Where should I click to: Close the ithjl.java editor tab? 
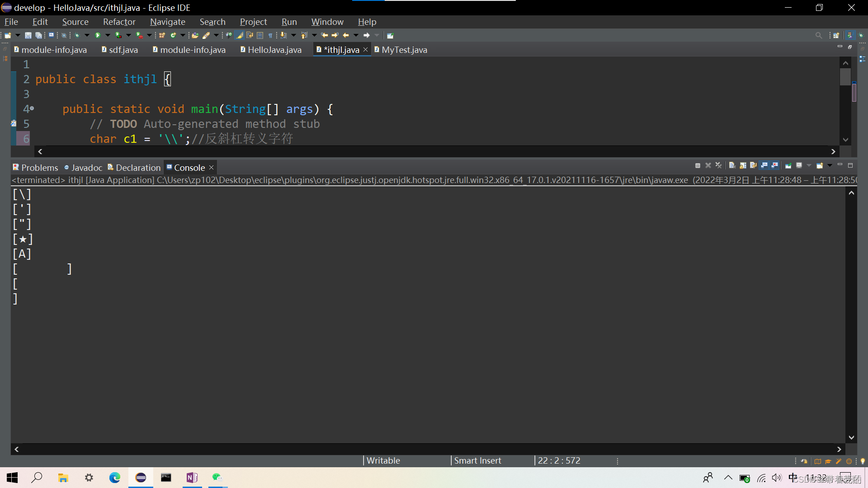tap(365, 50)
